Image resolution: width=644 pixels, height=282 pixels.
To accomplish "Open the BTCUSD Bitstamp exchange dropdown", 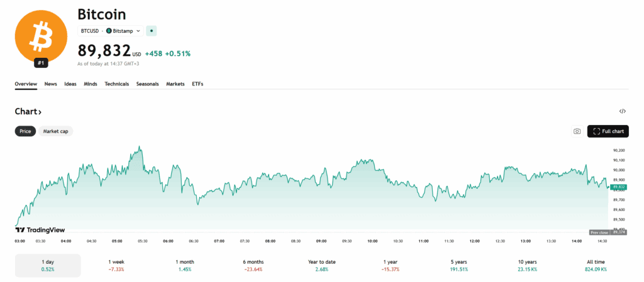I will point(111,31).
